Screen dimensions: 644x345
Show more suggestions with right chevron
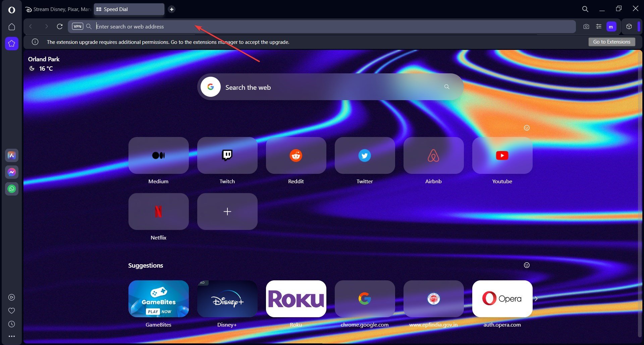coord(536,299)
